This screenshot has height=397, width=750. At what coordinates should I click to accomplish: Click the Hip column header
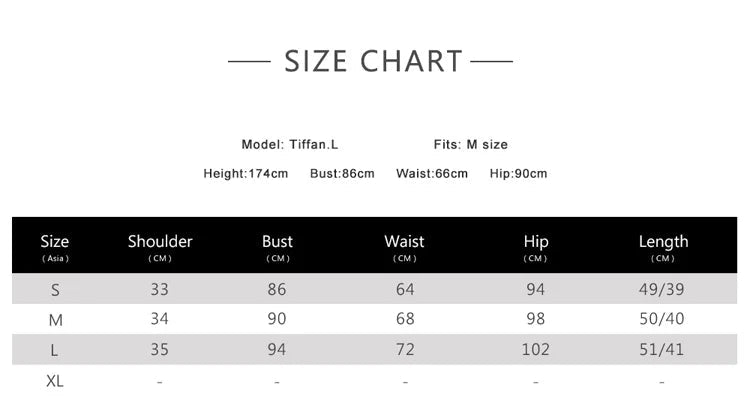(535, 247)
